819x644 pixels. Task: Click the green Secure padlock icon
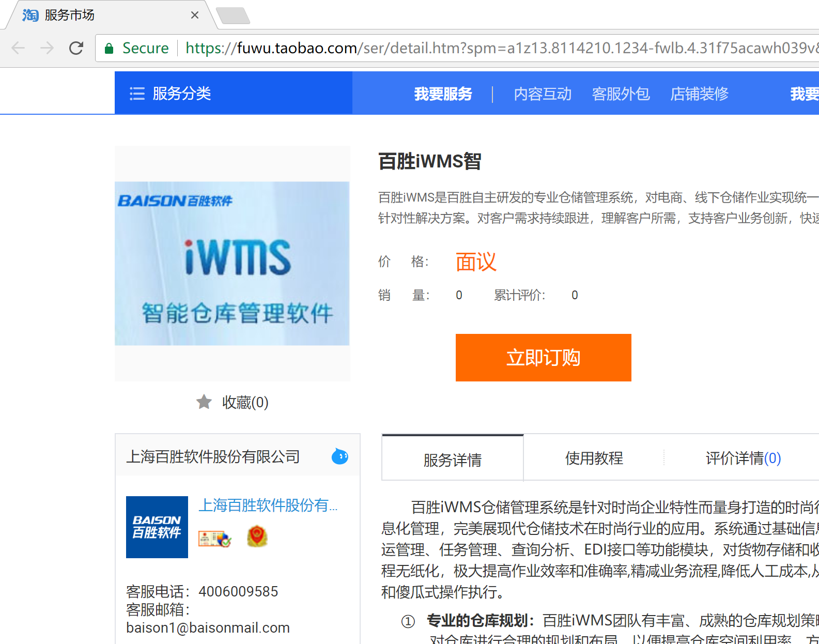click(109, 49)
